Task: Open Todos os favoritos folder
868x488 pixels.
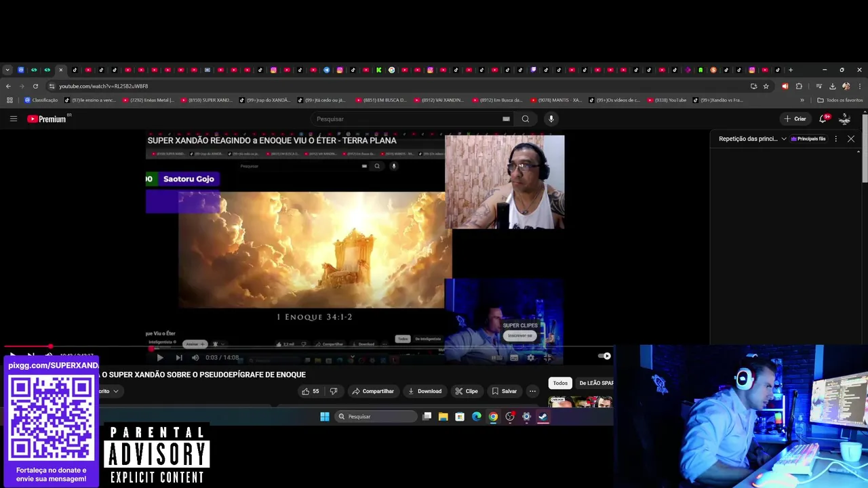Action: [840, 100]
